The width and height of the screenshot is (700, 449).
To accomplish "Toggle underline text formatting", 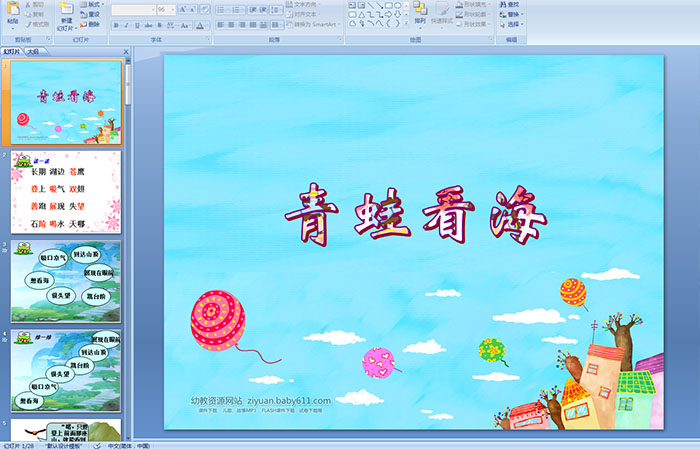I will (135, 24).
